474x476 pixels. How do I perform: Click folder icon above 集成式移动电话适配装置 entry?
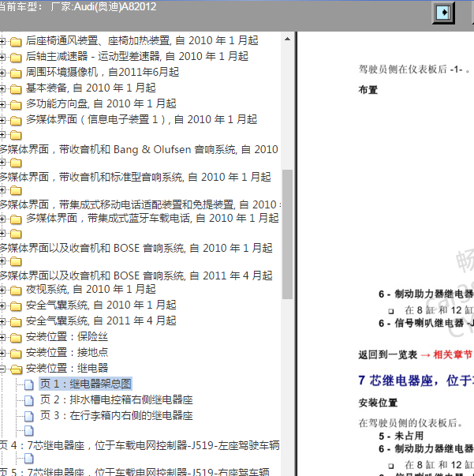point(16,191)
